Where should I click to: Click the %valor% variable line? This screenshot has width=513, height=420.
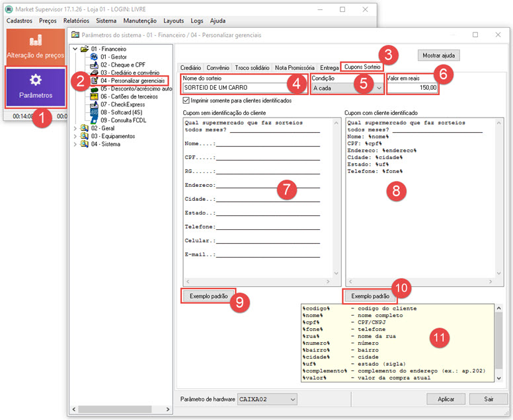click(x=366, y=378)
